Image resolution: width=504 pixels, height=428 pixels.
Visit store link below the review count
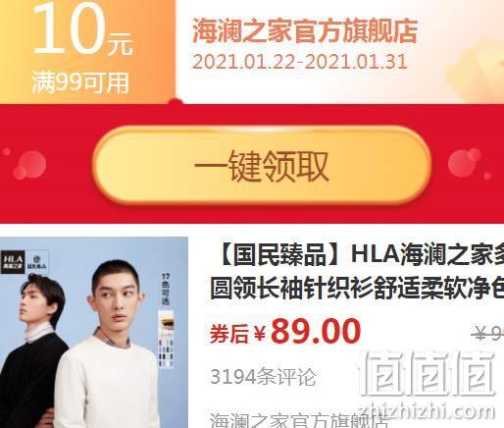[299, 420]
